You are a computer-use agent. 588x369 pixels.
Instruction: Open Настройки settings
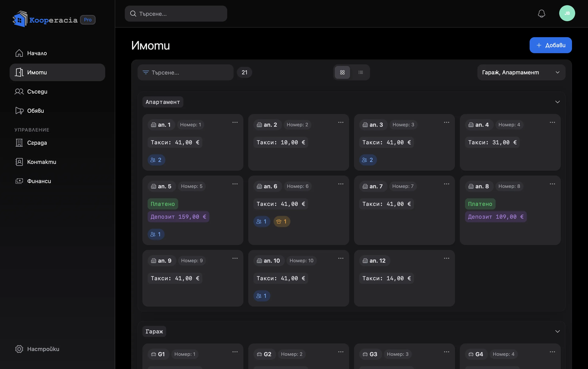point(57,349)
